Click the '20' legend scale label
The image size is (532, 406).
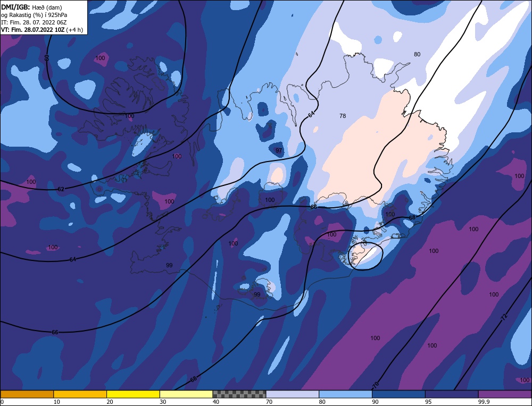pos(110,402)
